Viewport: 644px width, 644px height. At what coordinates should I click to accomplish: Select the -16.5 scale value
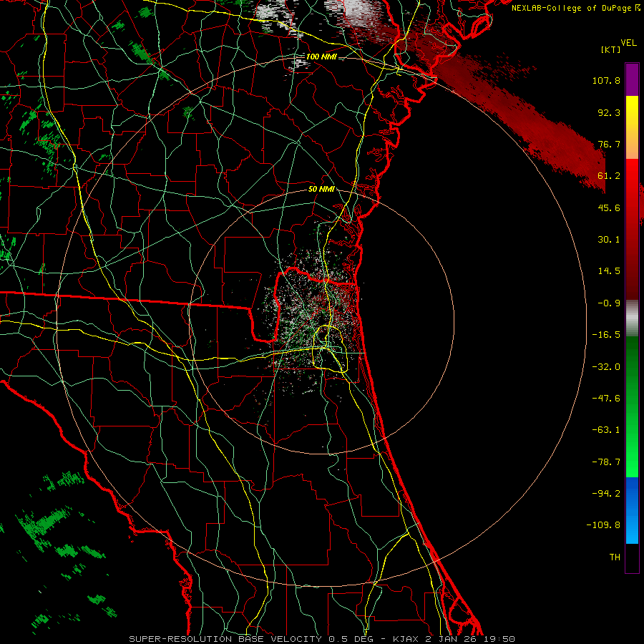[606, 335]
